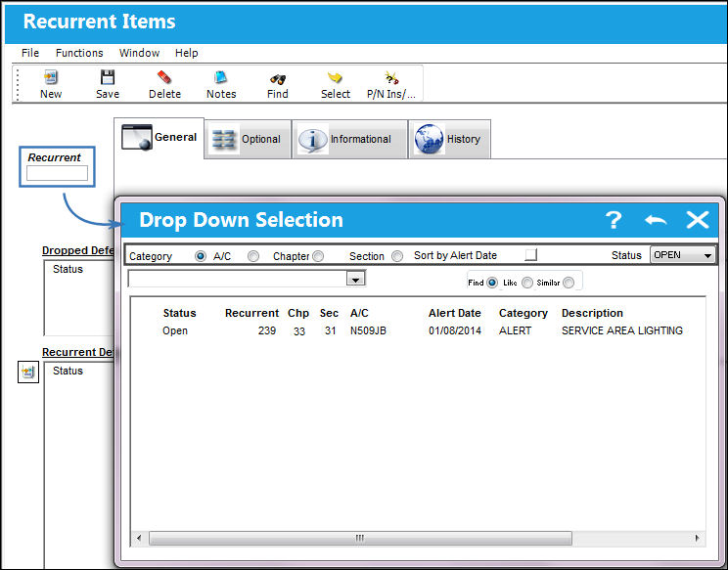728x570 pixels.
Task: Click recurrent number 239
Action: [x=267, y=330]
